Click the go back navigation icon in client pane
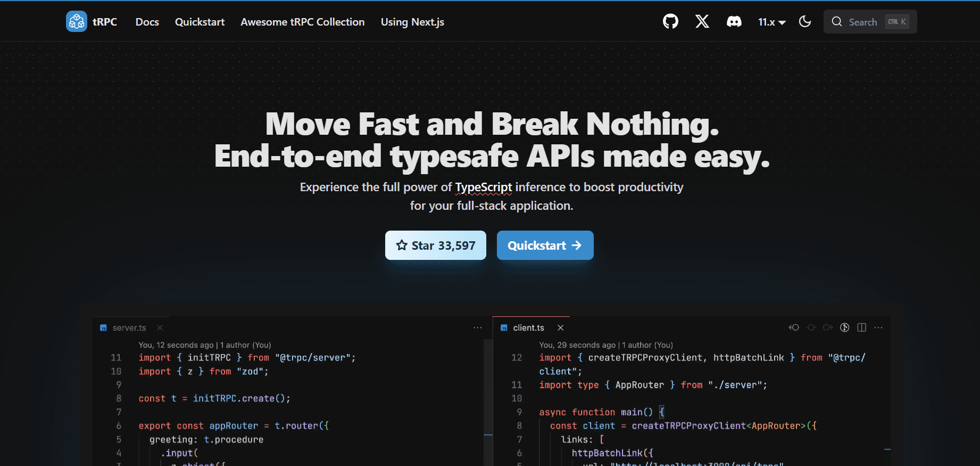980x466 pixels. click(x=794, y=328)
